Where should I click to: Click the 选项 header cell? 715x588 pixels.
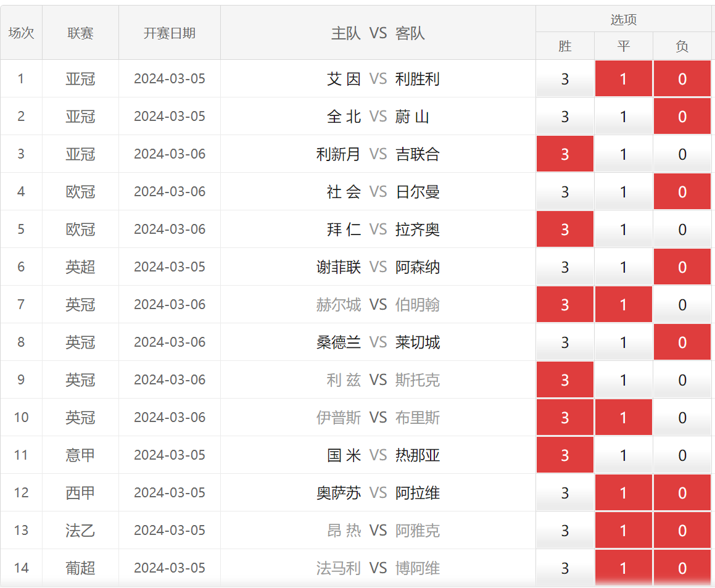[623, 19]
